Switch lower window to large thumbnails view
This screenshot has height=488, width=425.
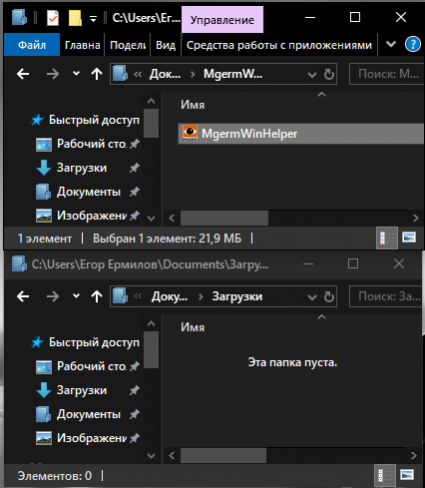click(407, 475)
